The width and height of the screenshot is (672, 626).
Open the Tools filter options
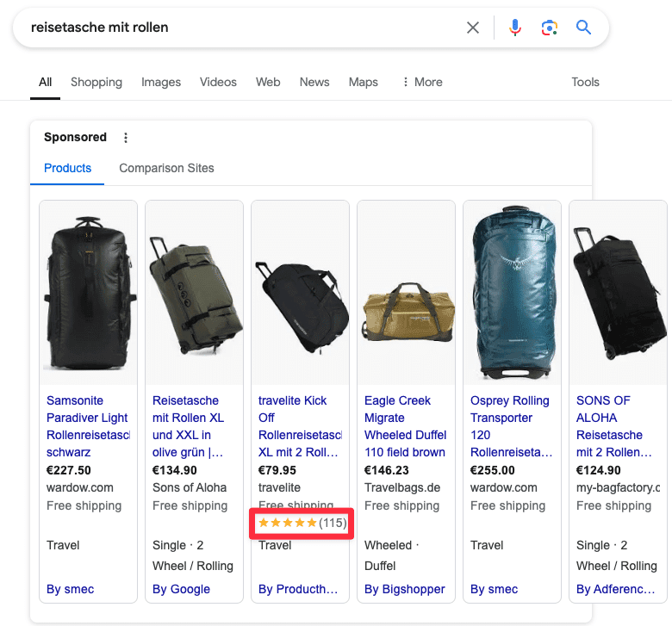[x=586, y=82]
